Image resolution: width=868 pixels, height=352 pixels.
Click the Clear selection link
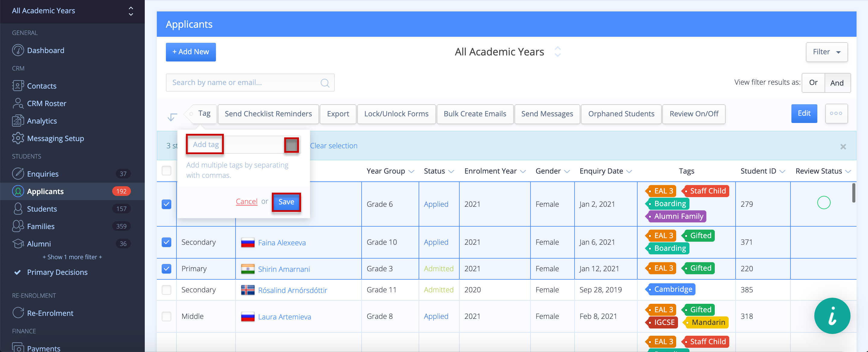[334, 146]
